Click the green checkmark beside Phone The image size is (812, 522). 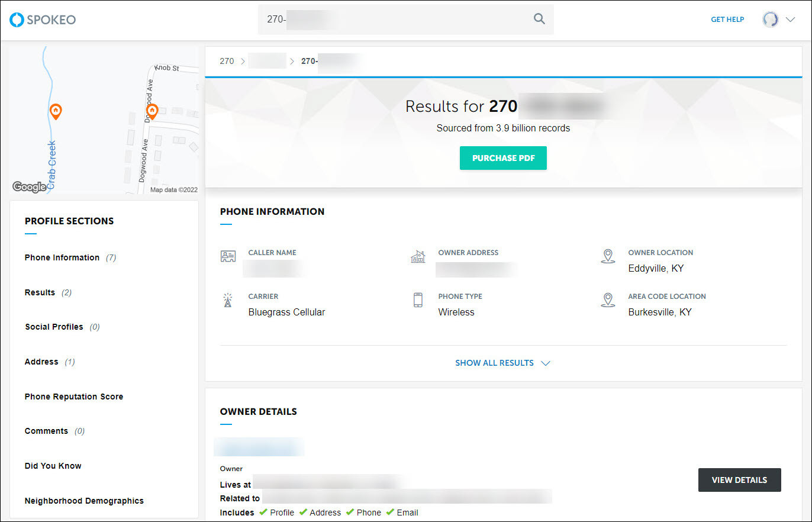point(350,512)
